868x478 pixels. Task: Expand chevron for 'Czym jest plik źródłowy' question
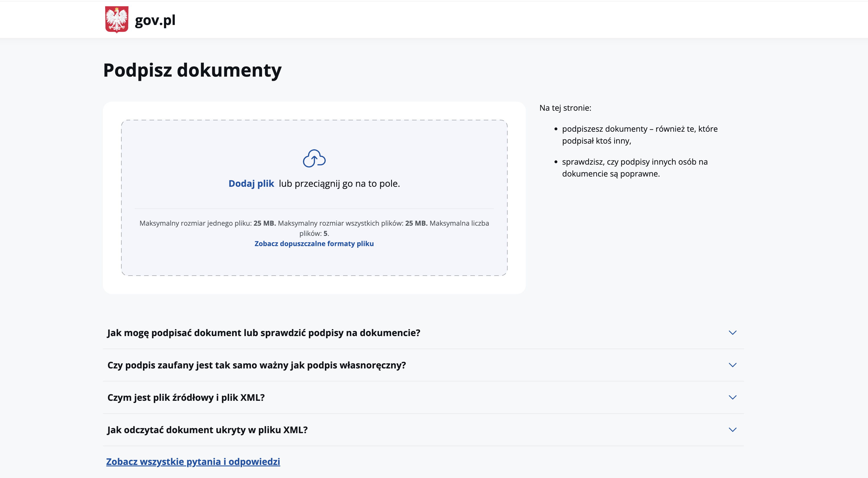(732, 397)
